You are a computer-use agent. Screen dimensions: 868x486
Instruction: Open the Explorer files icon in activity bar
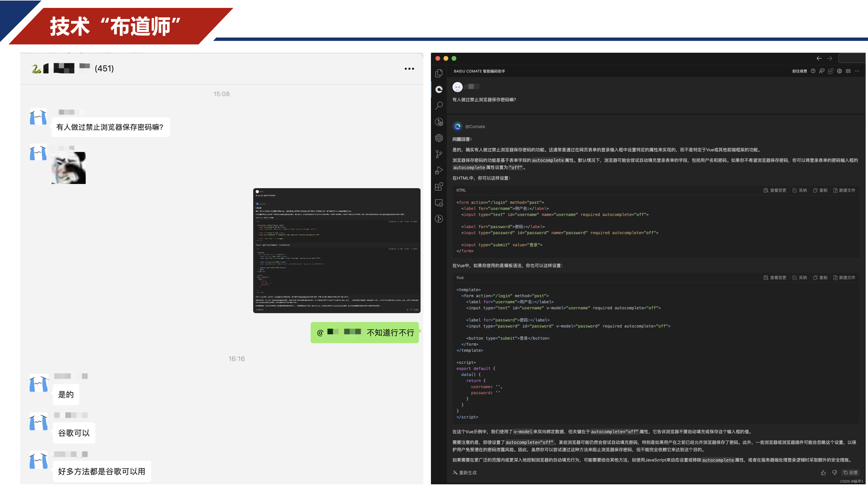pos(439,73)
